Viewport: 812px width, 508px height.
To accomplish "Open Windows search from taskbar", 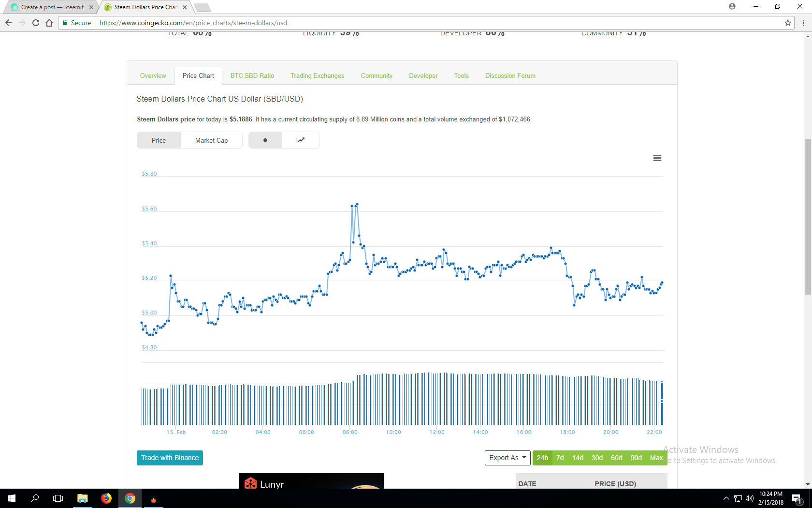I will 35,498.
